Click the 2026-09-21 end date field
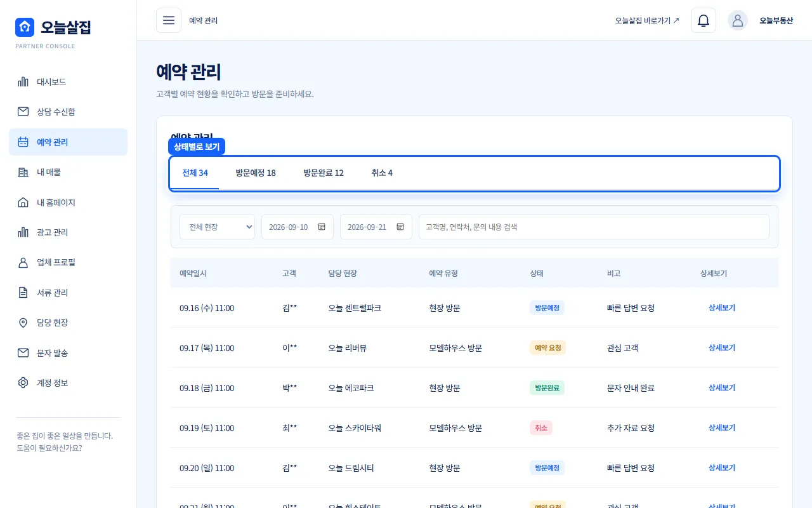The height and width of the screenshot is (508, 812). tap(376, 227)
